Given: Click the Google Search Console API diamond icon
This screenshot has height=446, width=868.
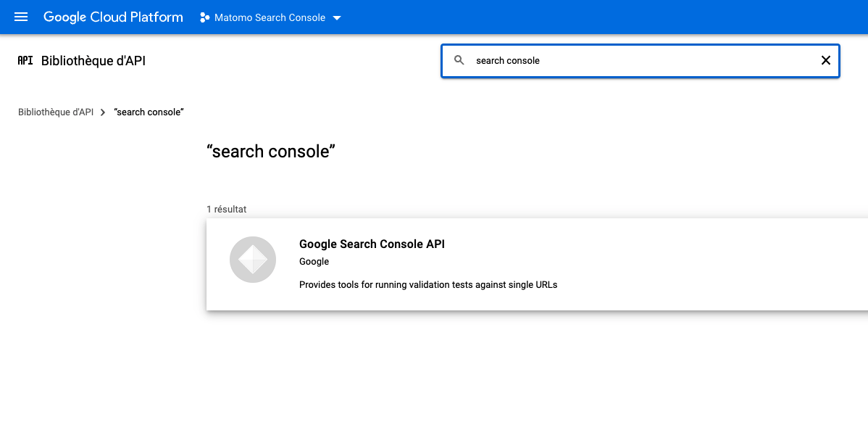Looking at the screenshot, I should pyautogui.click(x=253, y=260).
